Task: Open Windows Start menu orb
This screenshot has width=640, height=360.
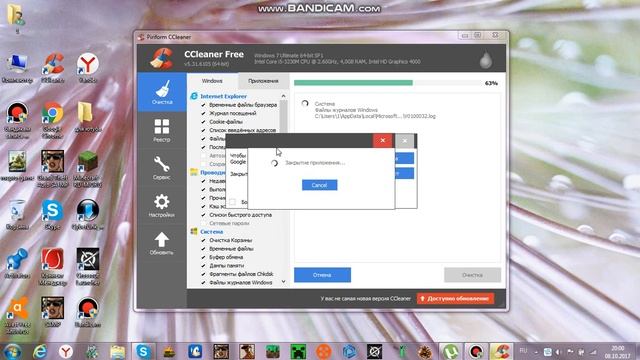Action: click(x=12, y=351)
